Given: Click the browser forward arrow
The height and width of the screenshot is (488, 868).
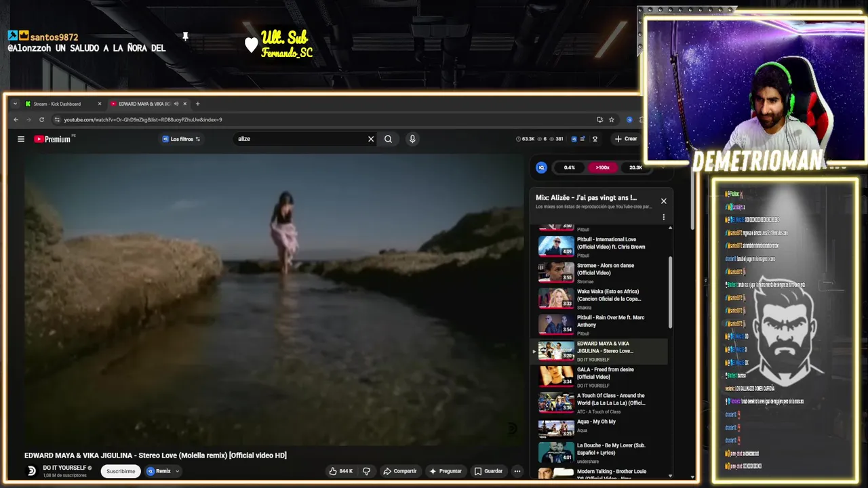Looking at the screenshot, I should click(x=28, y=119).
